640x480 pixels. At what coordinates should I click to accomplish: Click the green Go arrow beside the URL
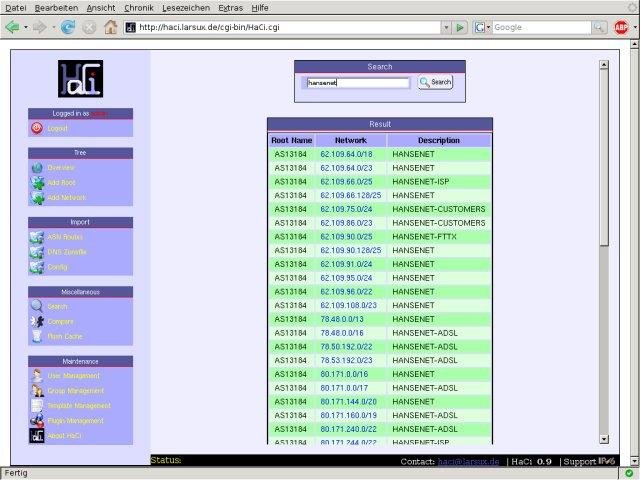pos(460,27)
